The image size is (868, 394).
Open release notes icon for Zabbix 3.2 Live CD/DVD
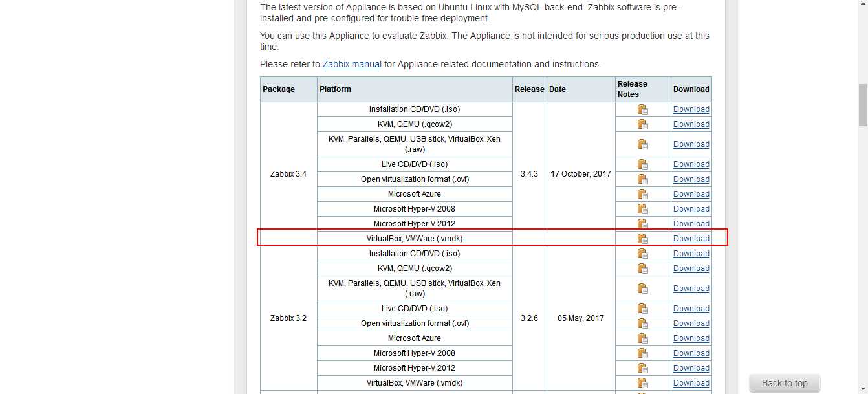click(x=642, y=309)
